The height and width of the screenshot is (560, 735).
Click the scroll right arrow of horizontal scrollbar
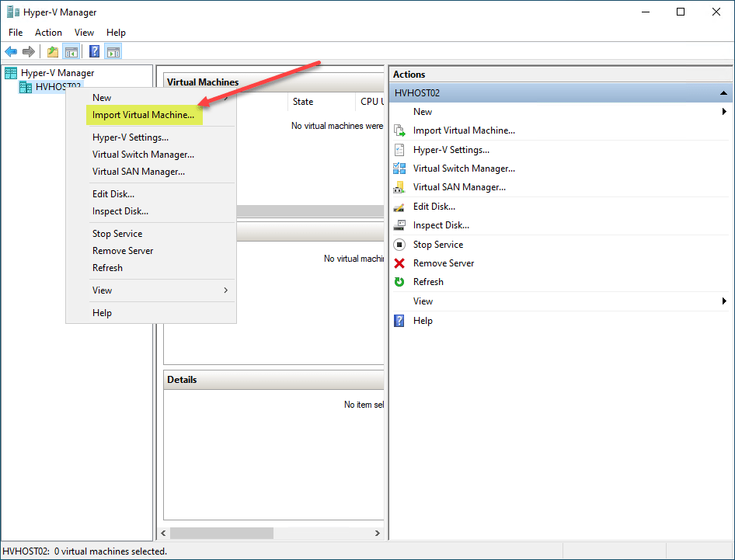[378, 534]
